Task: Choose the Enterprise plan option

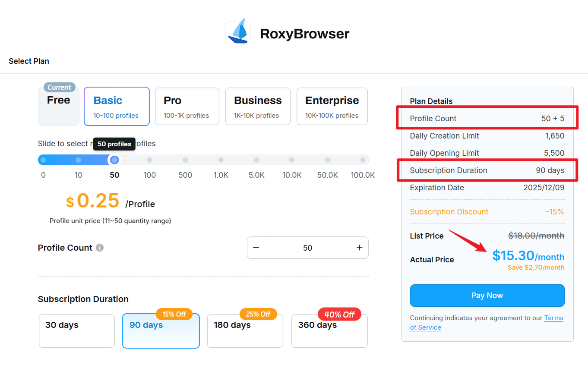Action: pos(332,106)
